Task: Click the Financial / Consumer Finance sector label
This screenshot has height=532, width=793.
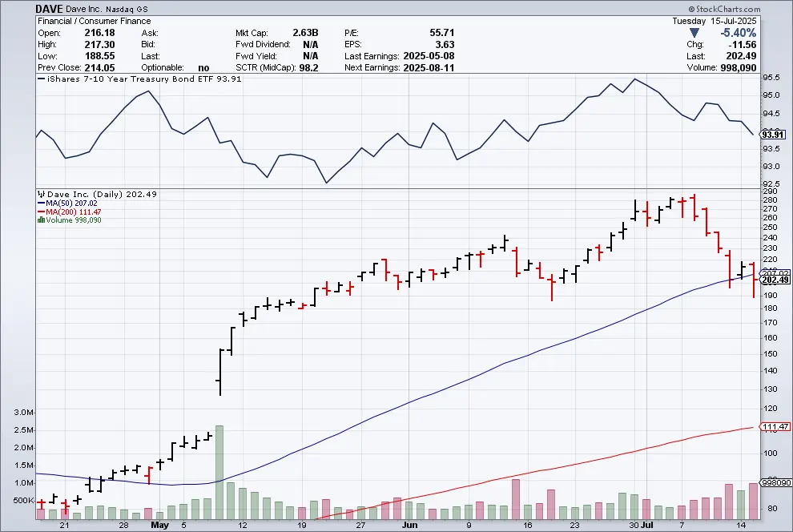Action: click(95, 22)
